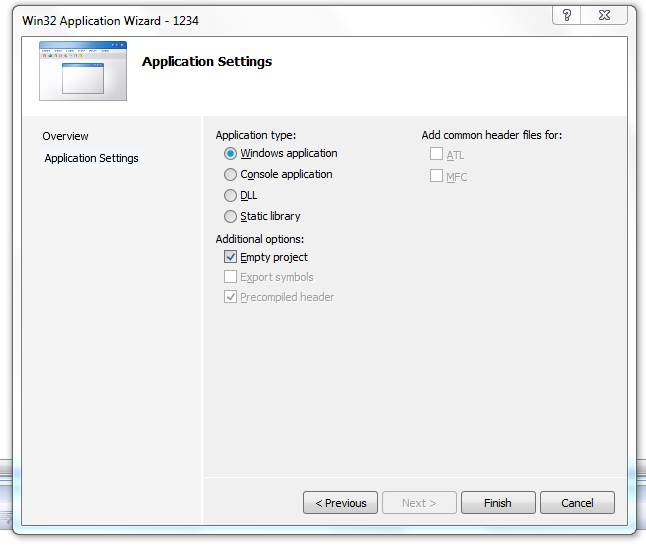This screenshot has width=646, height=548.
Task: Click the greyed-out Next button
Action: pyautogui.click(x=419, y=503)
